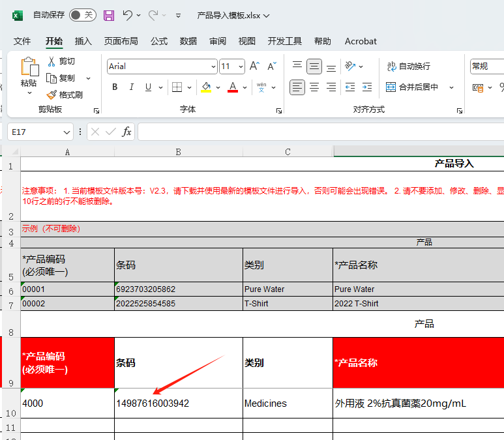
Task: Click the 剪切 cut button
Action: pos(61,61)
